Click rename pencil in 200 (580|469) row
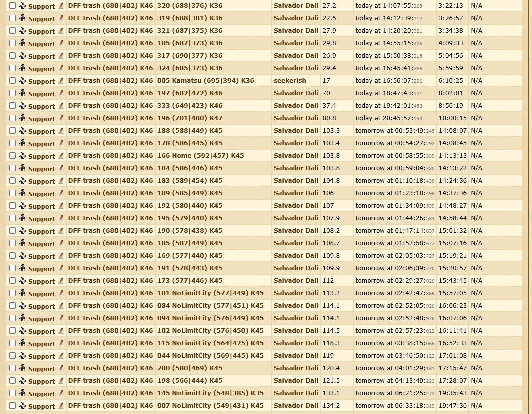The width and height of the screenshot is (532, 414). [61, 368]
